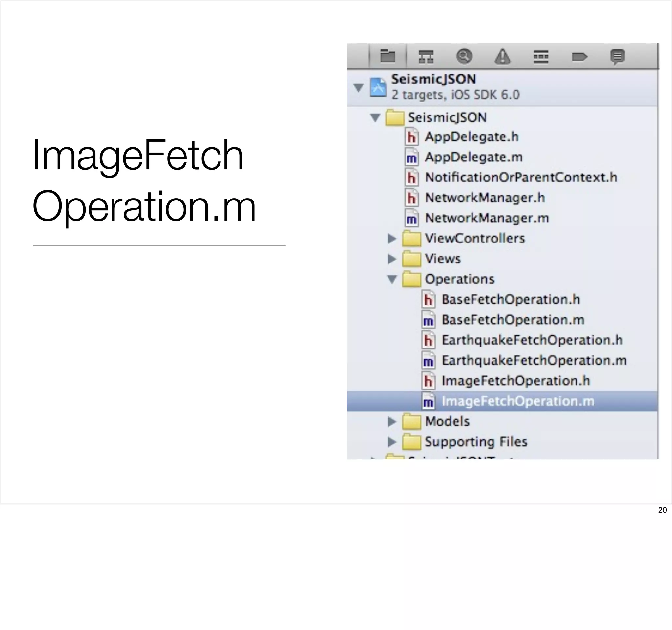
Task: Select the ViewControllers group label
Action: tap(475, 238)
